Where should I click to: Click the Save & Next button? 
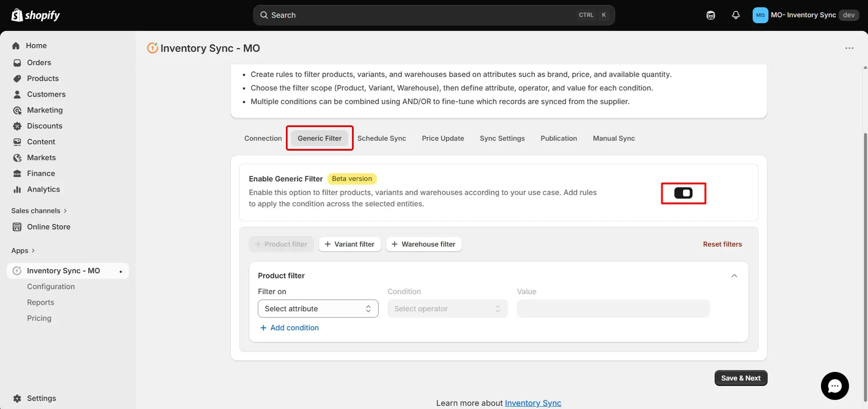(x=741, y=378)
